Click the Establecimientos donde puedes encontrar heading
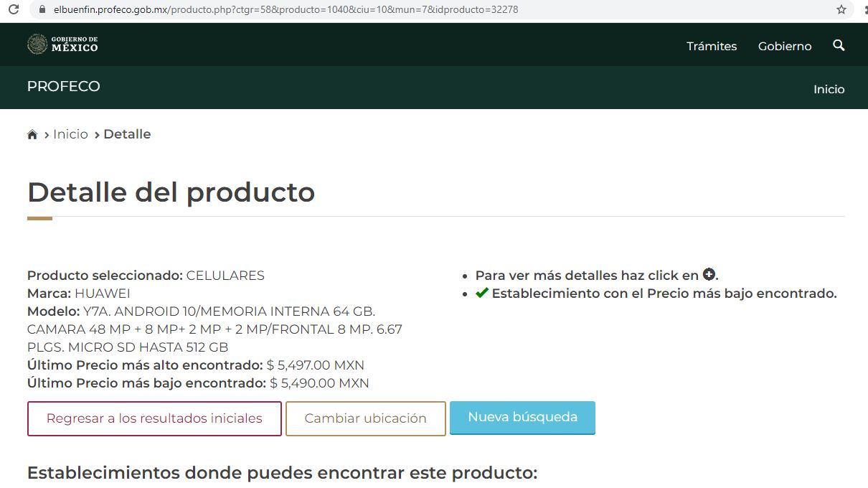Screen dimensions: 868x488 pos(282,473)
